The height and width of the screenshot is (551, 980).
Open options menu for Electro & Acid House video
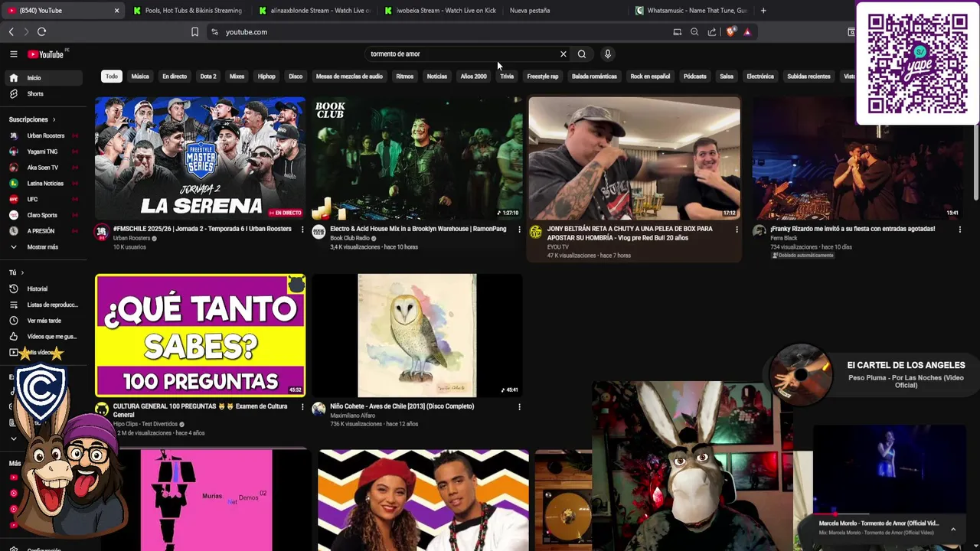pos(520,229)
